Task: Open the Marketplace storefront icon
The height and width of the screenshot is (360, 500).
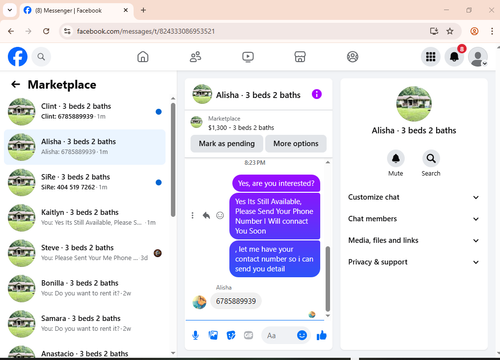Action: point(300,57)
